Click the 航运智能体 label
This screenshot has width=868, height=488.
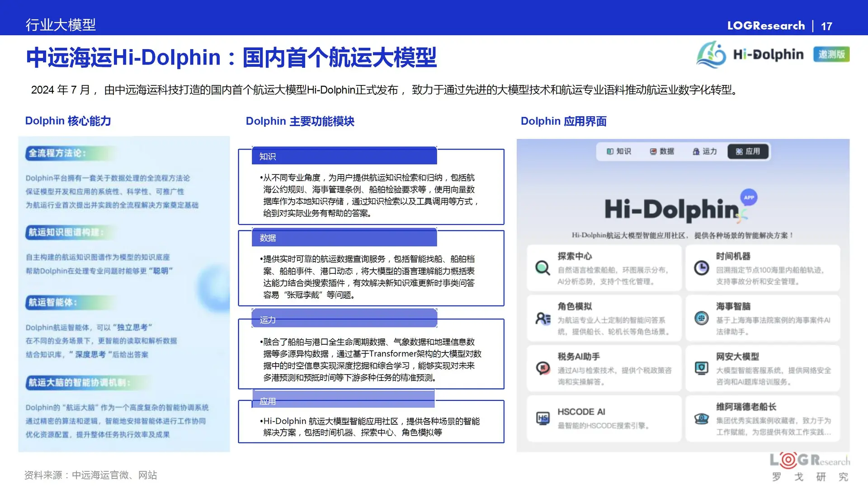52,302
